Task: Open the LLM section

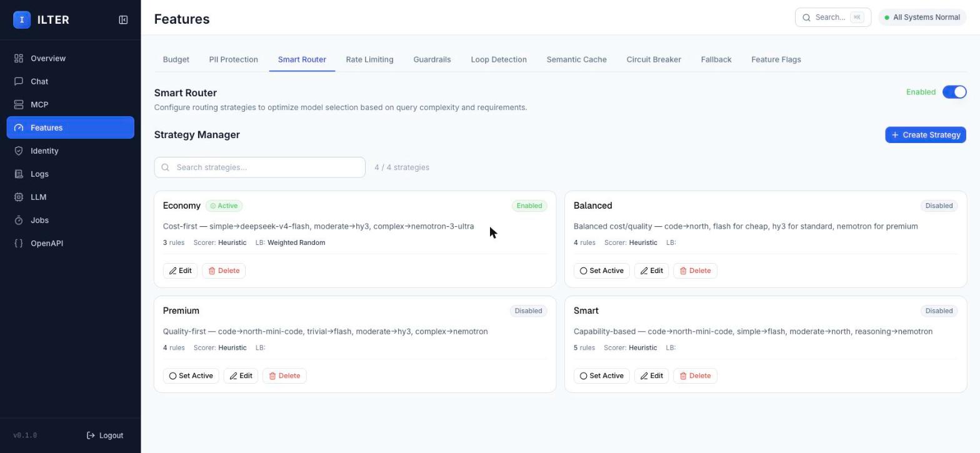Action: tap(70, 197)
